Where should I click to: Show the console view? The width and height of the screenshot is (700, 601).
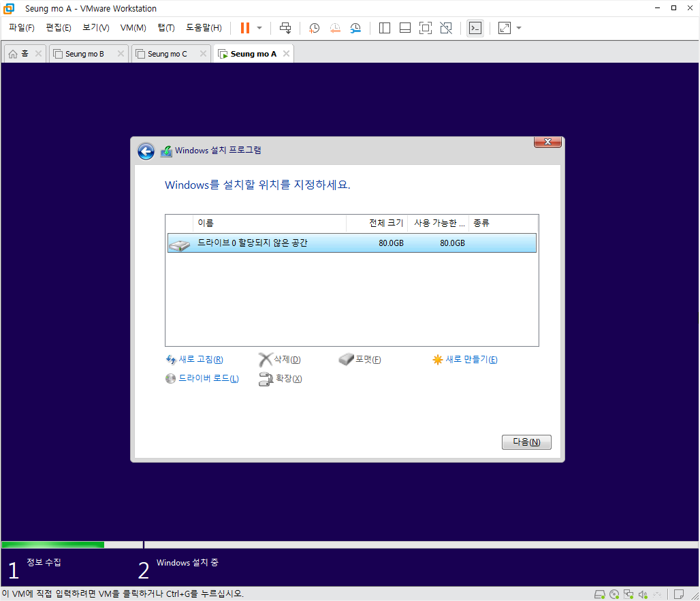pyautogui.click(x=475, y=28)
